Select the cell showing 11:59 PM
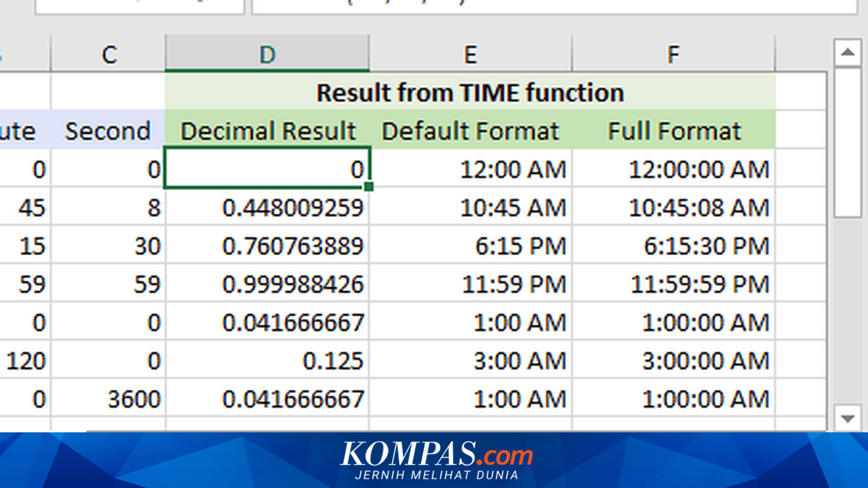This screenshot has width=868, height=488. coord(470,284)
